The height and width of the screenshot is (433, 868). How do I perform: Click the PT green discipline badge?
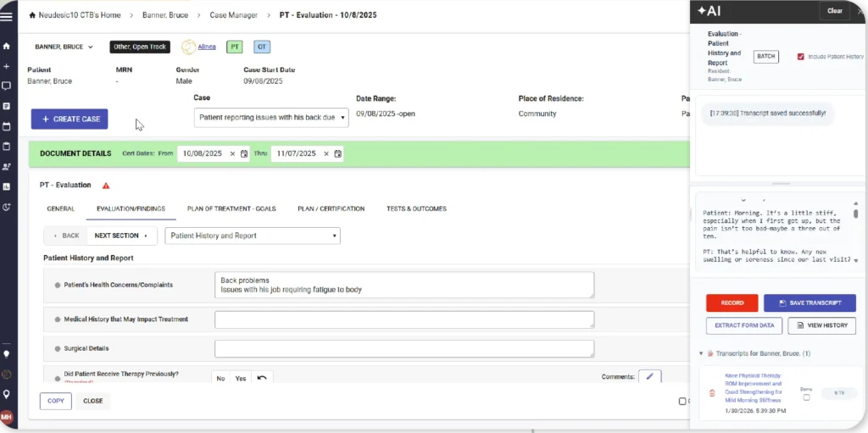click(235, 47)
